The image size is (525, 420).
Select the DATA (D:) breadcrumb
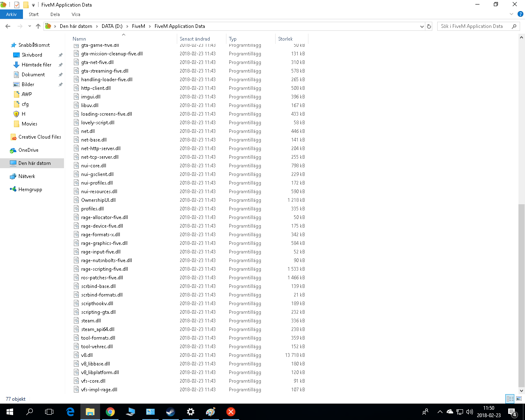tap(112, 26)
